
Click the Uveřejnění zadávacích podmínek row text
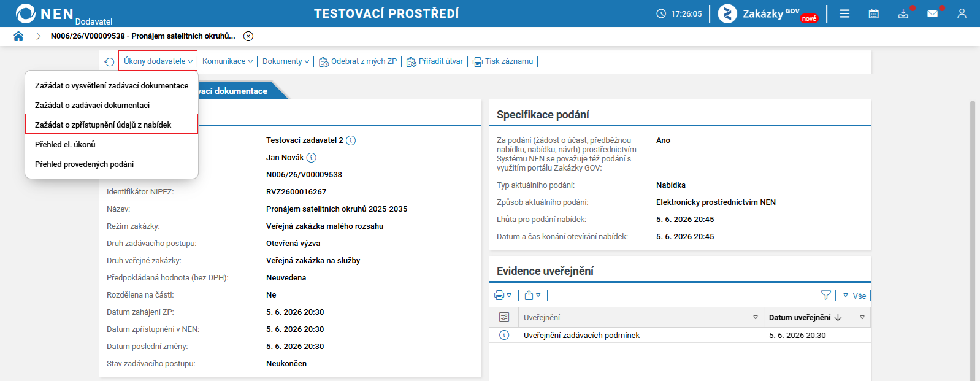[x=581, y=336]
